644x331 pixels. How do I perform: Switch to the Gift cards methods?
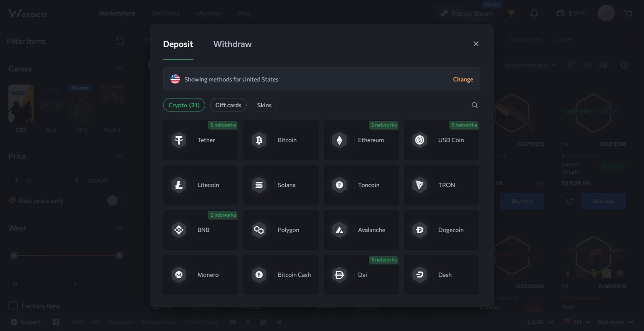[228, 105]
